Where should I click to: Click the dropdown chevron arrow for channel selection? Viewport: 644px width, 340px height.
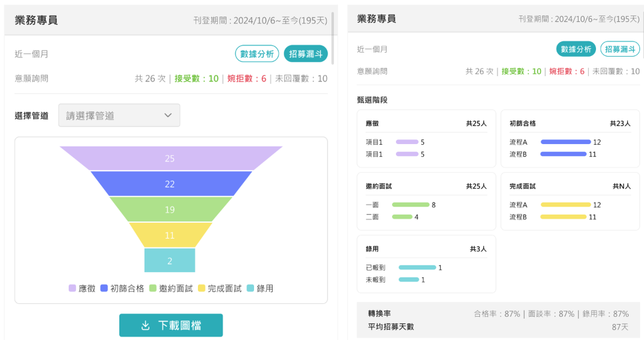click(x=167, y=115)
